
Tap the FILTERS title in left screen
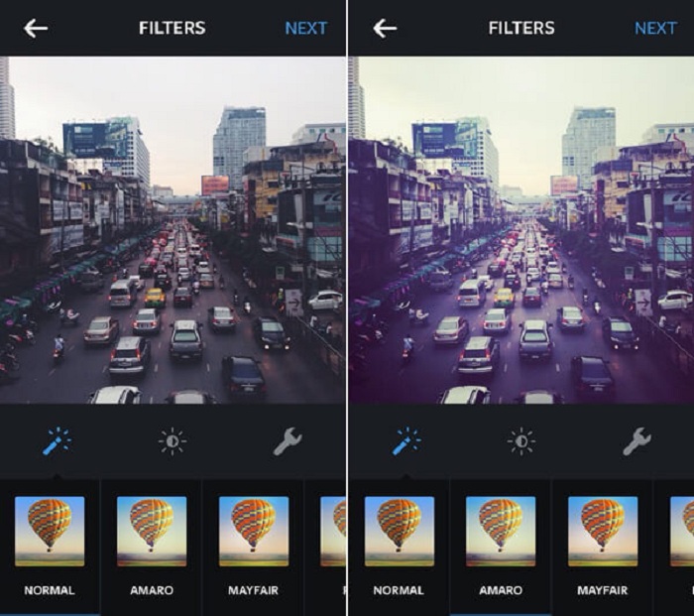[x=173, y=28]
